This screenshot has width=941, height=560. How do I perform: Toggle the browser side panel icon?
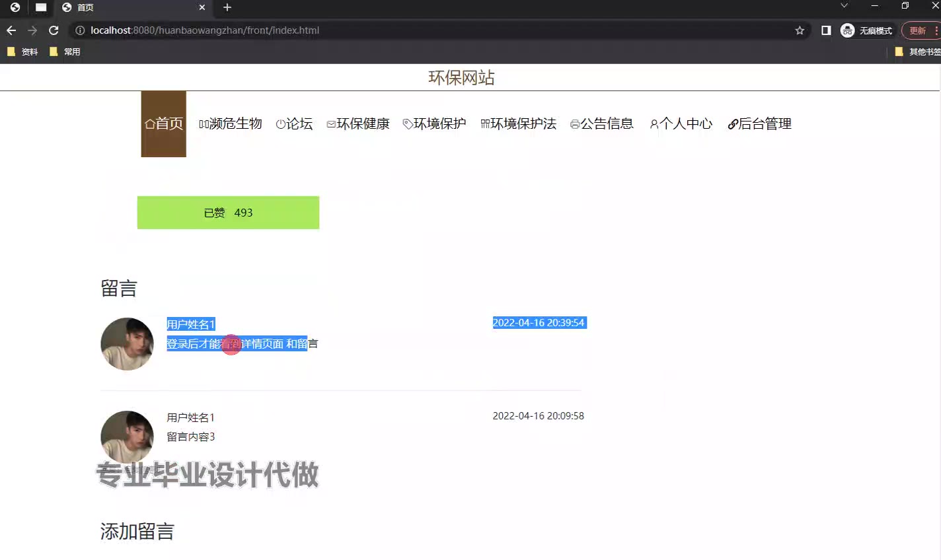pos(826,30)
